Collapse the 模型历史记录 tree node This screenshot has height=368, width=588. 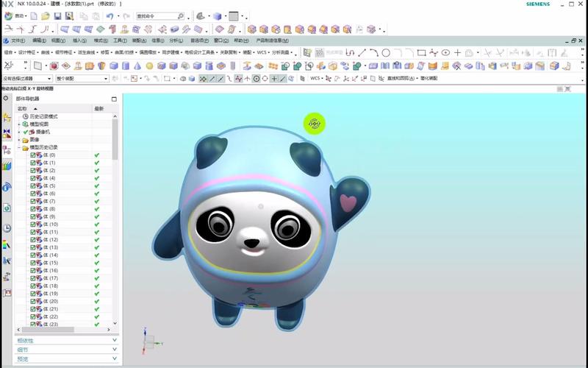coord(19,147)
